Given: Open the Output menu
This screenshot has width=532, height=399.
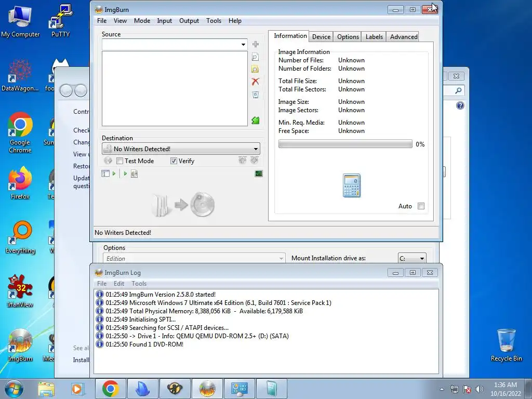Looking at the screenshot, I should tap(189, 21).
